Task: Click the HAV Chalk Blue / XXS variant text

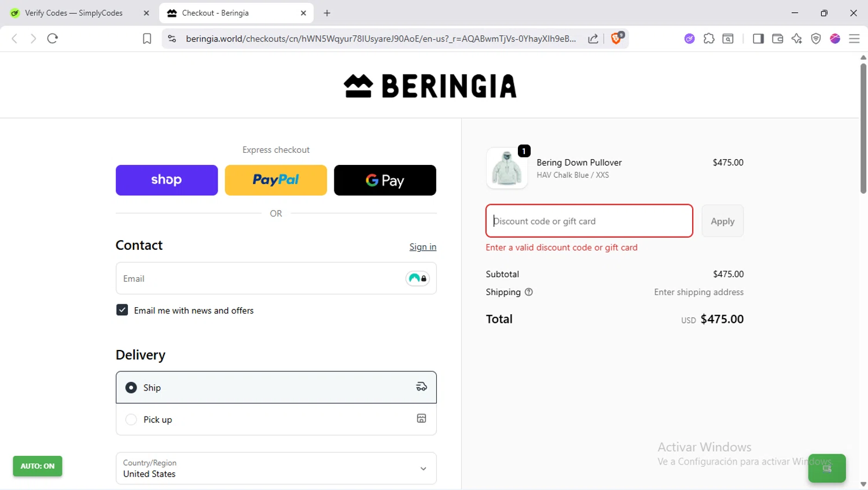Action: point(573,175)
